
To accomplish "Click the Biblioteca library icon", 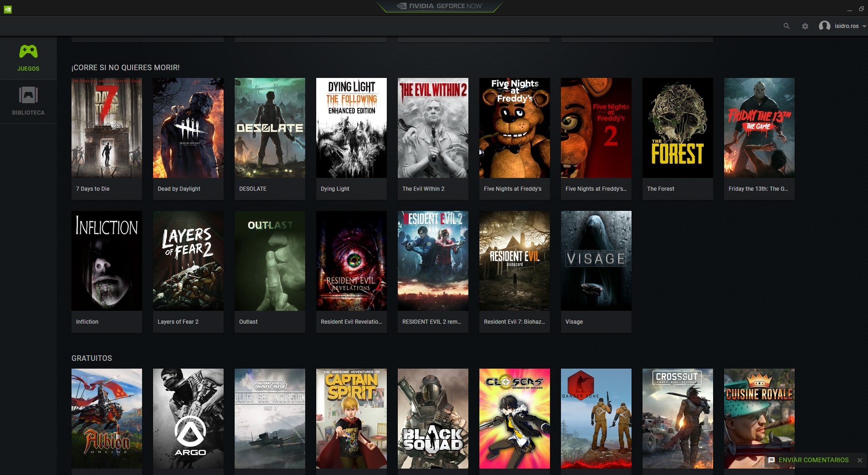I will [28, 95].
